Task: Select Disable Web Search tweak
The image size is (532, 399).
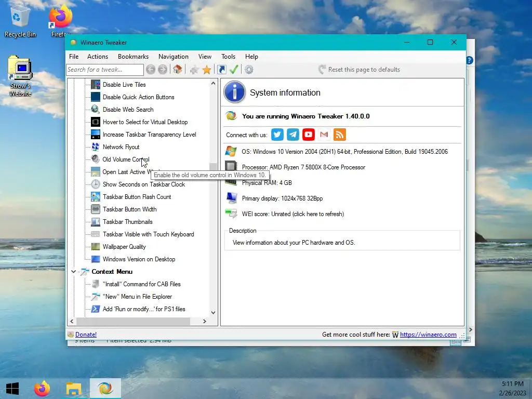Action: [x=128, y=110]
